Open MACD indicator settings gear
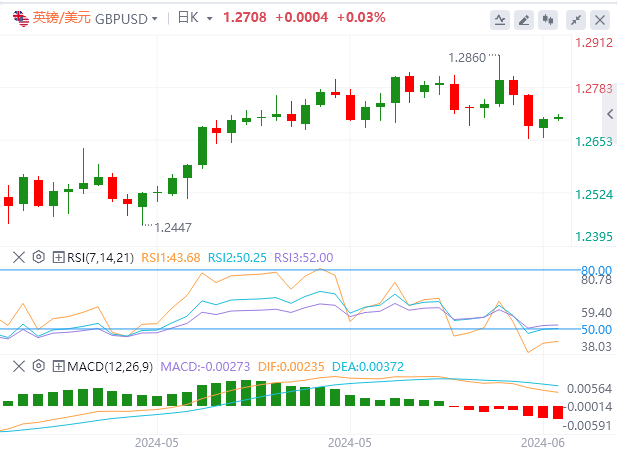This screenshot has width=617, height=454. coord(39,366)
